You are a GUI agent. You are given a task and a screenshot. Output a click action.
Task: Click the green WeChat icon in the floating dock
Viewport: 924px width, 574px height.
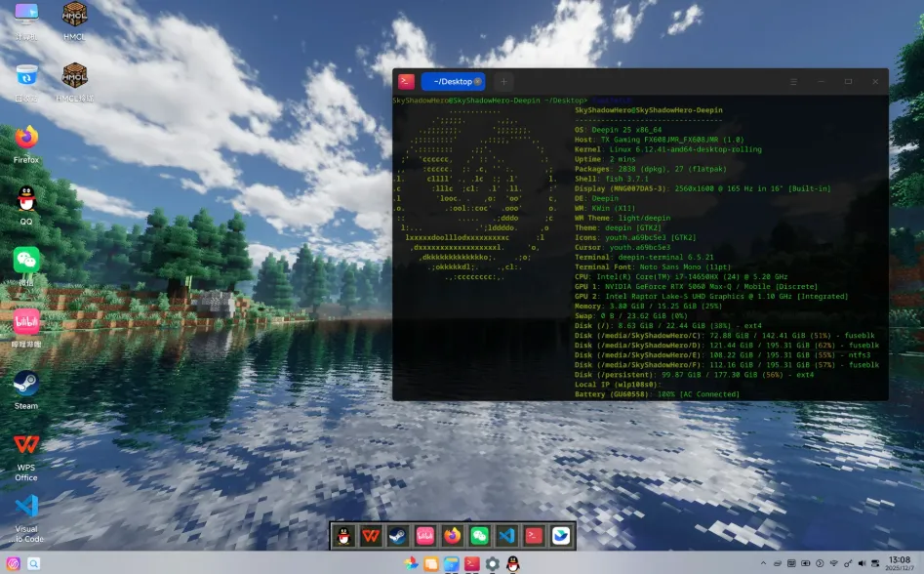(480, 536)
